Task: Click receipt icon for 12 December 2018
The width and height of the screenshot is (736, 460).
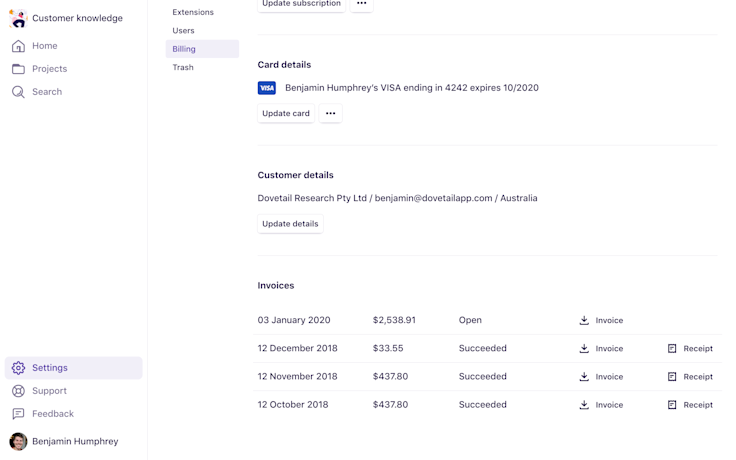Action: point(672,349)
